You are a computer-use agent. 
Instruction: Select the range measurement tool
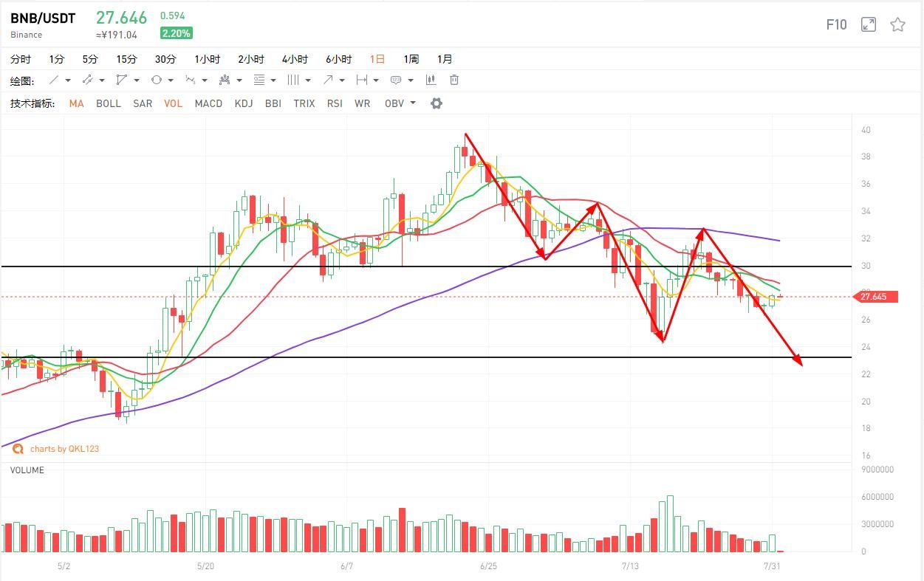point(361,80)
